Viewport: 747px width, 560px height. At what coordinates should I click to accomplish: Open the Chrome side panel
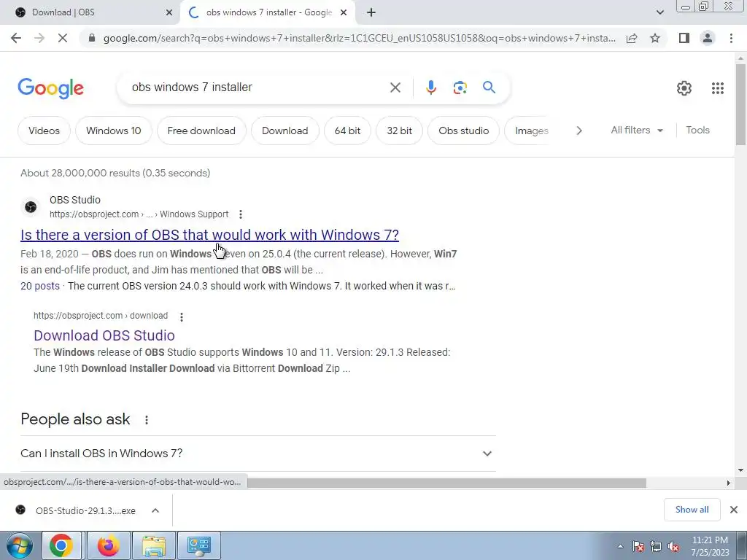coord(684,38)
